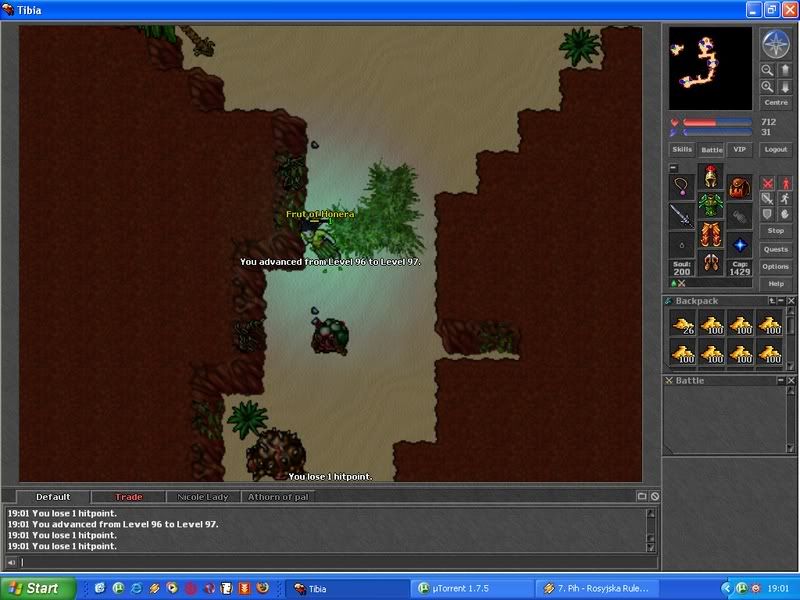Toggle secure mode hand icon
The width and height of the screenshot is (800, 600).
[785, 214]
